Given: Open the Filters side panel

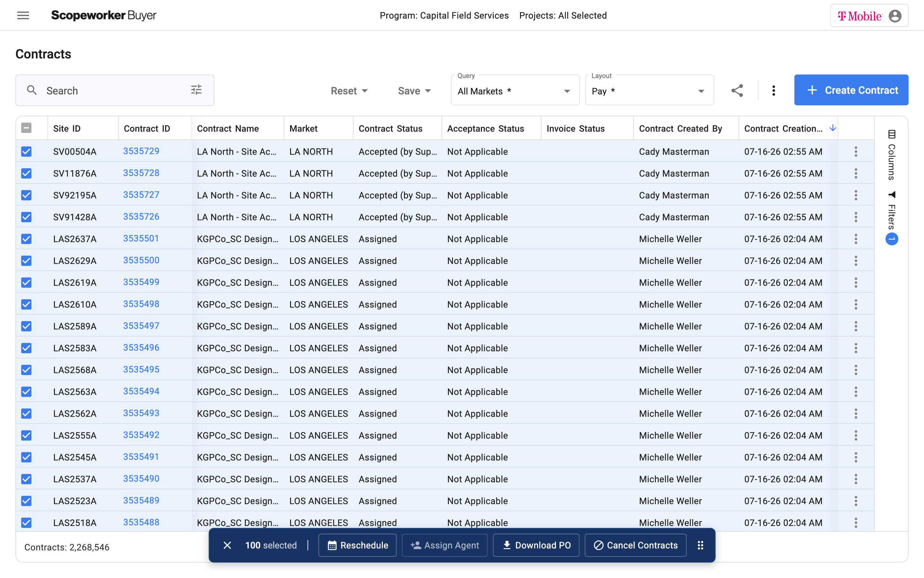Looking at the screenshot, I should (892, 210).
